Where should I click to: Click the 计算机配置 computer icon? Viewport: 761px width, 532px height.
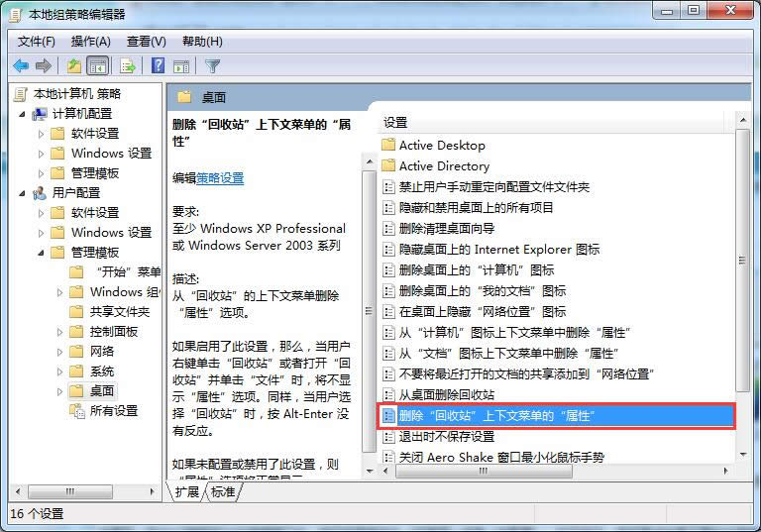tap(40, 114)
